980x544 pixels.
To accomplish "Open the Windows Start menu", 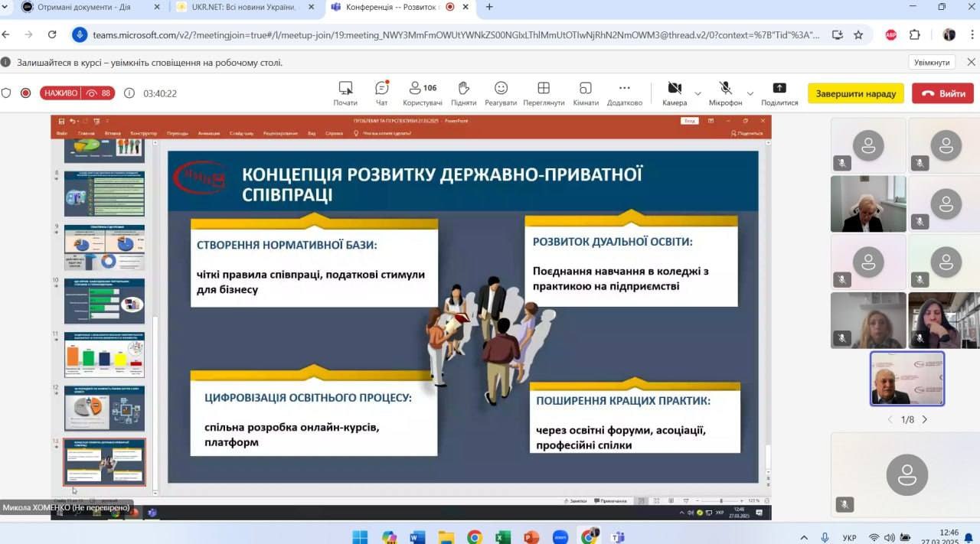I will (x=360, y=537).
